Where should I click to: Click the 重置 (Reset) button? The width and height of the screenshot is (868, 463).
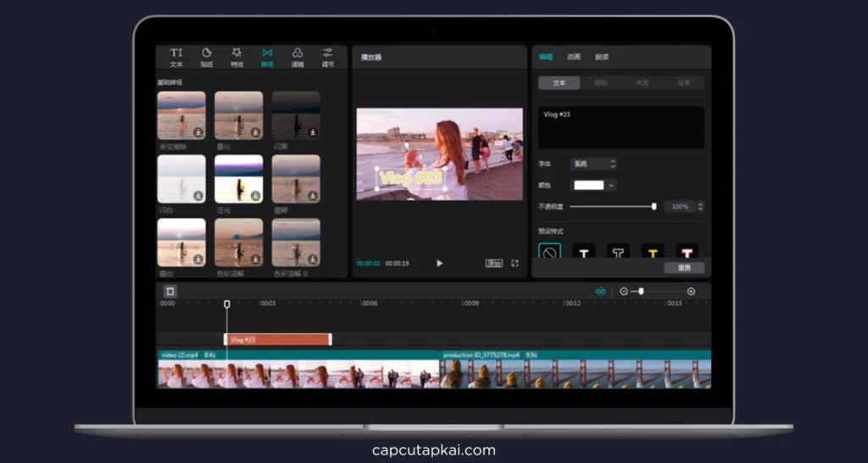(683, 268)
